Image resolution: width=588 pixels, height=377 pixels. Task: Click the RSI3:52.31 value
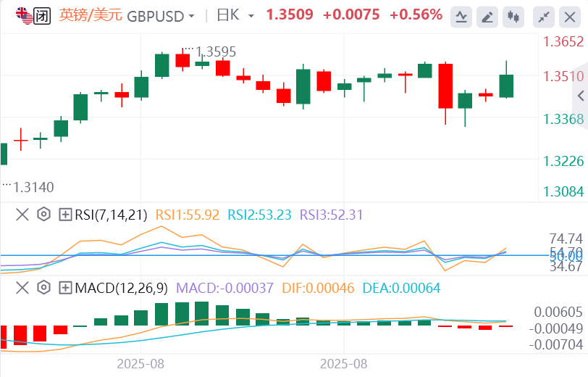(331, 215)
